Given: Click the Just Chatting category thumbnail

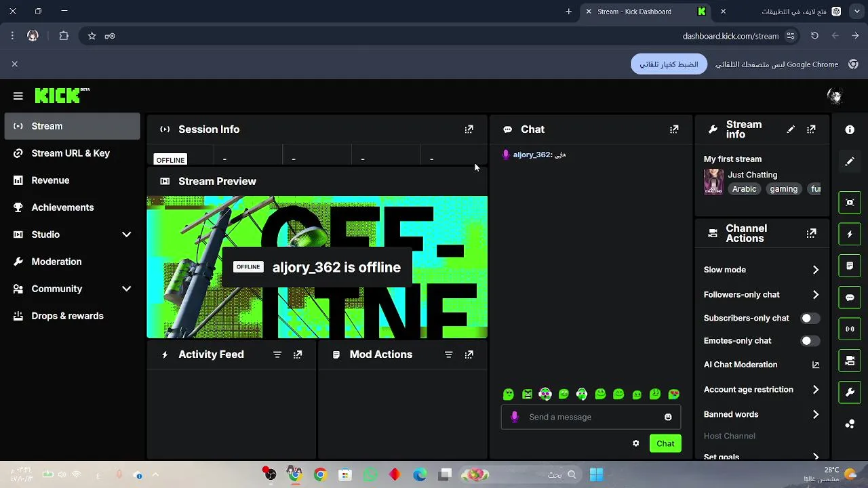Looking at the screenshot, I should click(x=713, y=182).
